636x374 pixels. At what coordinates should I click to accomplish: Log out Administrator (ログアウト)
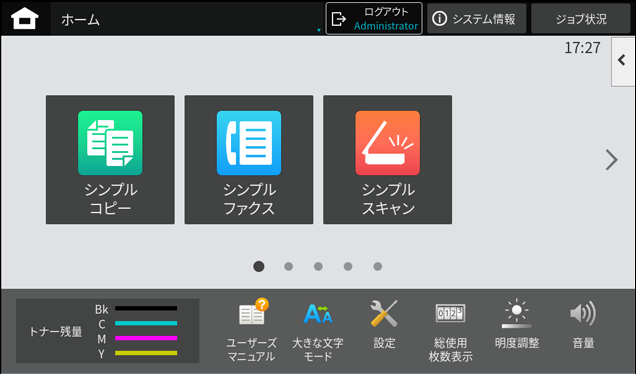coord(374,19)
